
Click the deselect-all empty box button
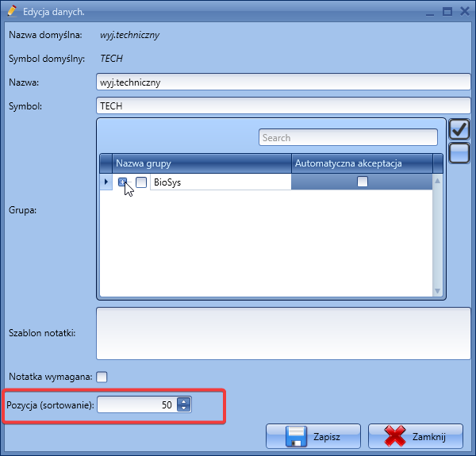click(x=459, y=153)
